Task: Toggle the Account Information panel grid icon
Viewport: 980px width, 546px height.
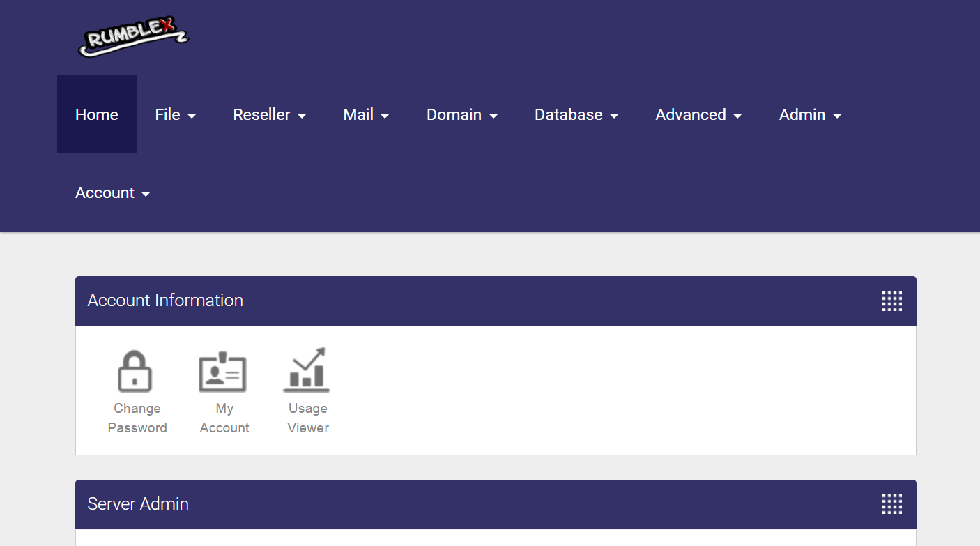Action: point(891,301)
